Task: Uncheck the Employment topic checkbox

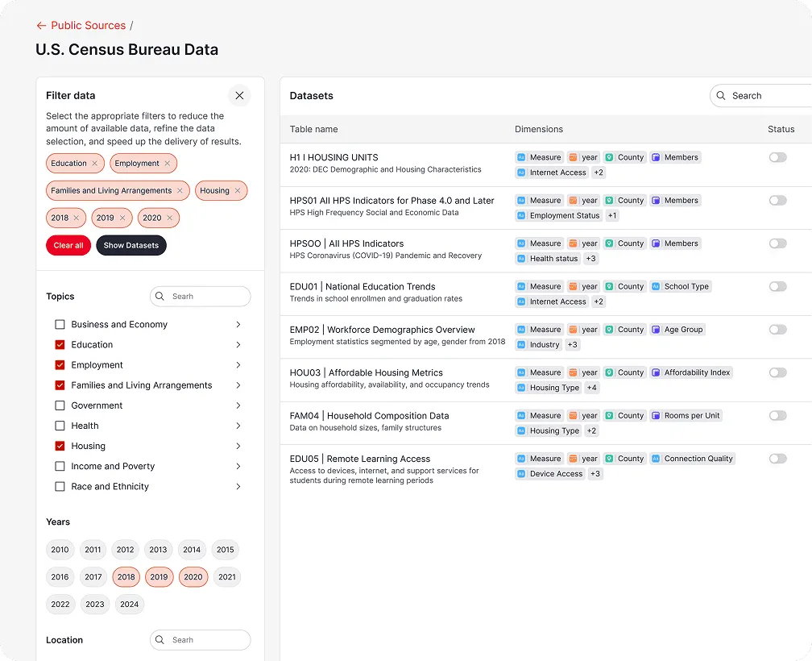Action: coord(60,364)
